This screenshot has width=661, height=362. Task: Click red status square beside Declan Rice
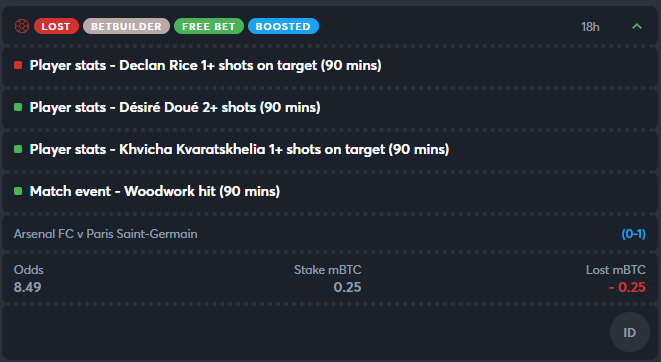pyautogui.click(x=18, y=65)
